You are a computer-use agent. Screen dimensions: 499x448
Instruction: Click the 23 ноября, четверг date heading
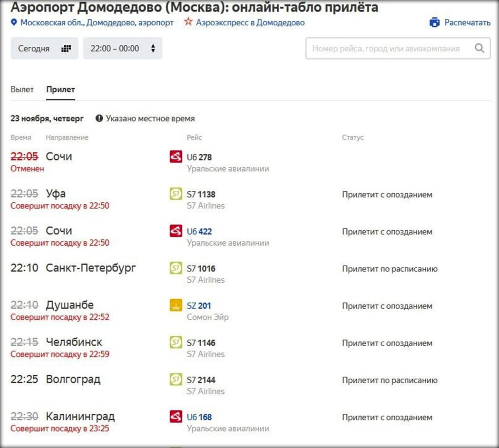click(47, 119)
